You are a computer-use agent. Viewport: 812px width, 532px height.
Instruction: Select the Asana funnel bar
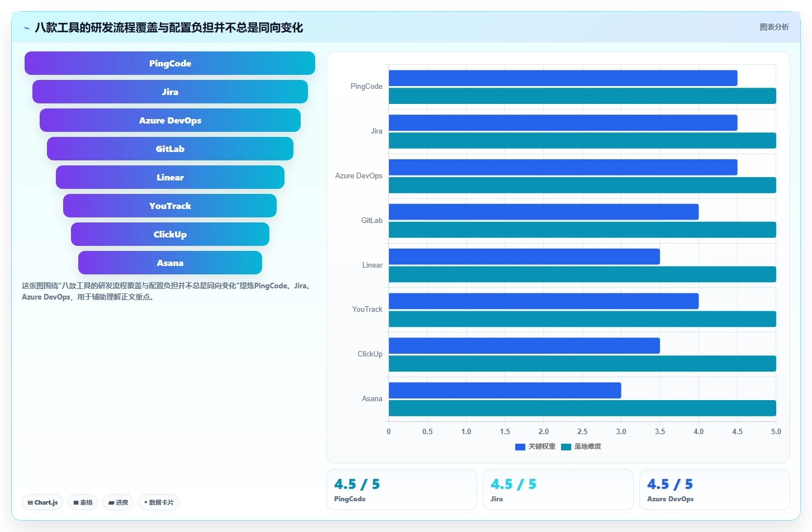coord(170,263)
